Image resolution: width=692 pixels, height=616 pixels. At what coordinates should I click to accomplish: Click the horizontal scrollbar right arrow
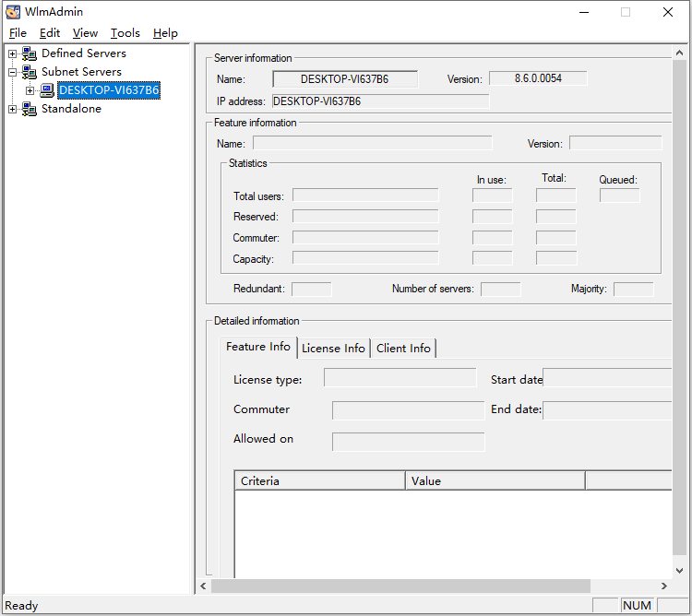point(664,586)
